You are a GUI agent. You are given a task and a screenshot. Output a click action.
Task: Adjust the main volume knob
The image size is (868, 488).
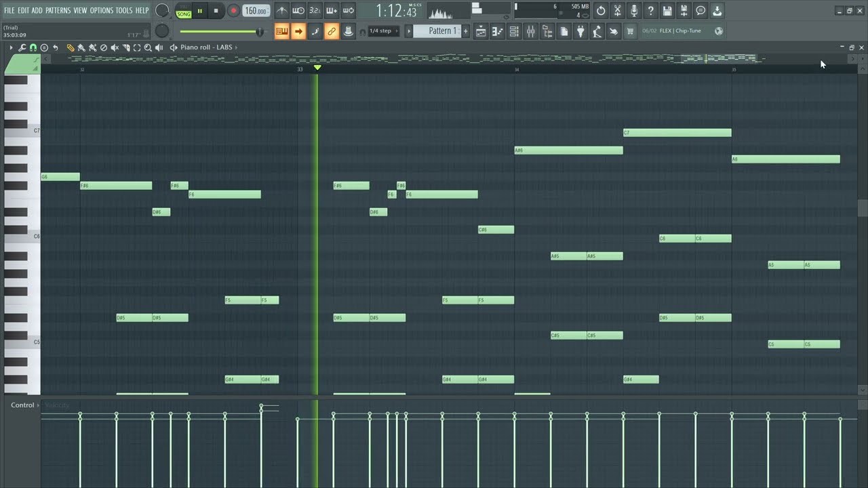[162, 11]
